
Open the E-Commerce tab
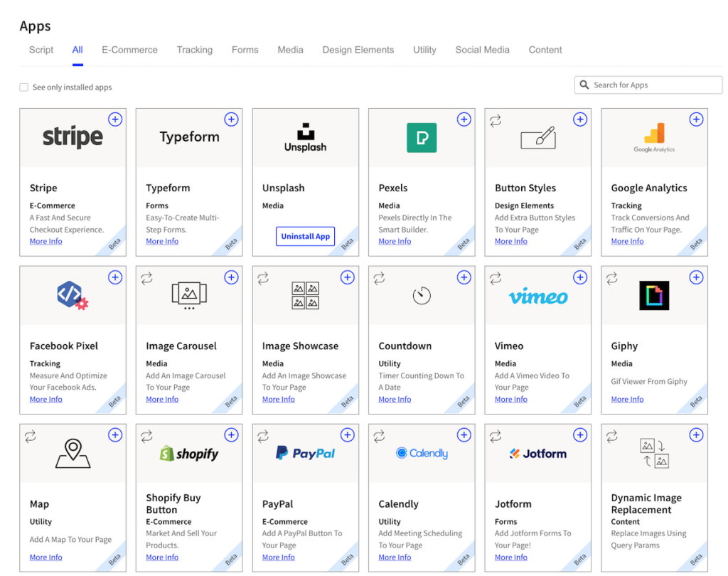[x=129, y=50]
